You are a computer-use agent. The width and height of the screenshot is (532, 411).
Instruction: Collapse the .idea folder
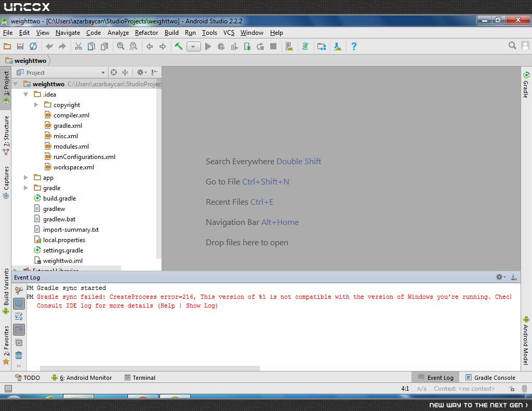click(26, 95)
